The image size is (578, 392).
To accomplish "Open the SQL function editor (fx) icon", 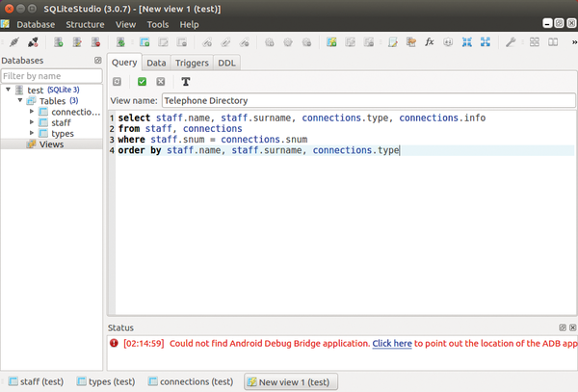I will tap(430, 42).
